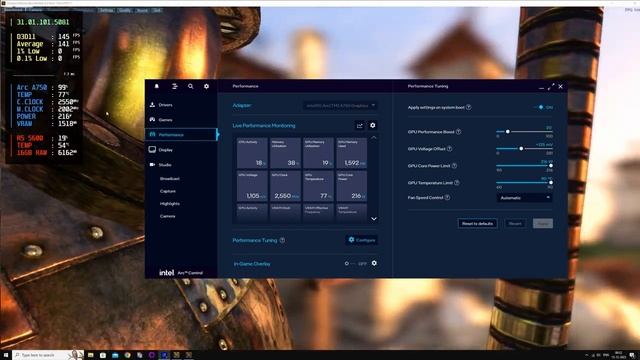Image resolution: width=640 pixels, height=360 pixels.
Task: Adjust GPU Core Power Limit slider
Action: [524, 166]
